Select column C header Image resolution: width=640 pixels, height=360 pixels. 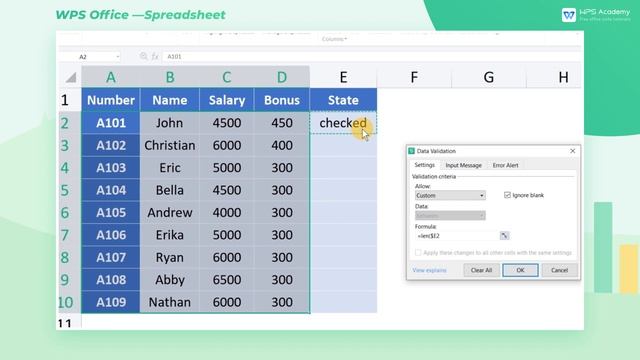click(x=227, y=77)
